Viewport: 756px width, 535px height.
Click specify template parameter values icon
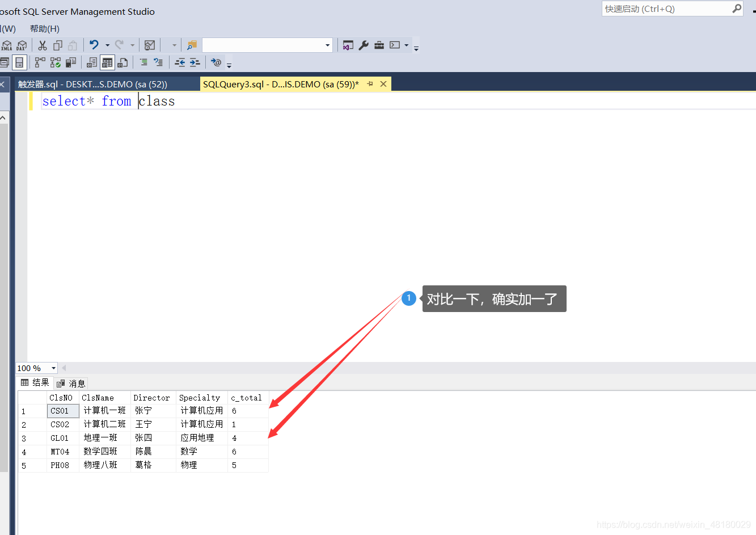click(x=216, y=62)
